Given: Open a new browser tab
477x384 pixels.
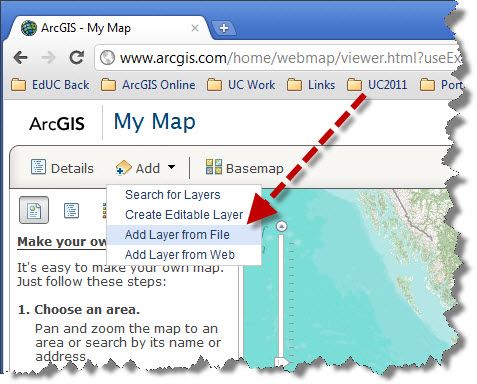Looking at the screenshot, I should [224, 28].
